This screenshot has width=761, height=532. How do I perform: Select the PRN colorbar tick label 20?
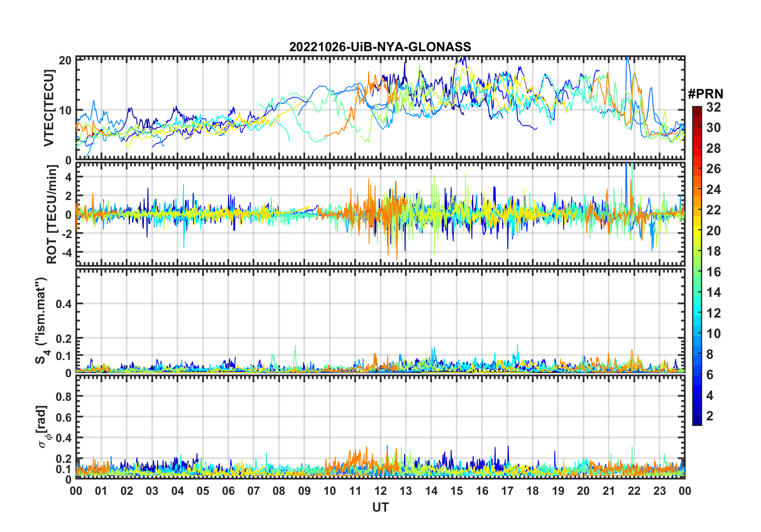713,231
